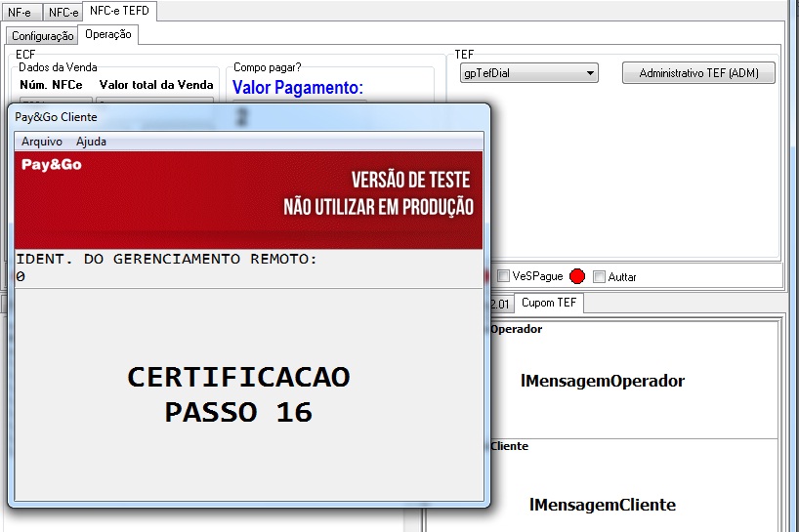This screenshot has height=532, width=799.
Task: Open the Configuração tab
Action: pos(42,36)
